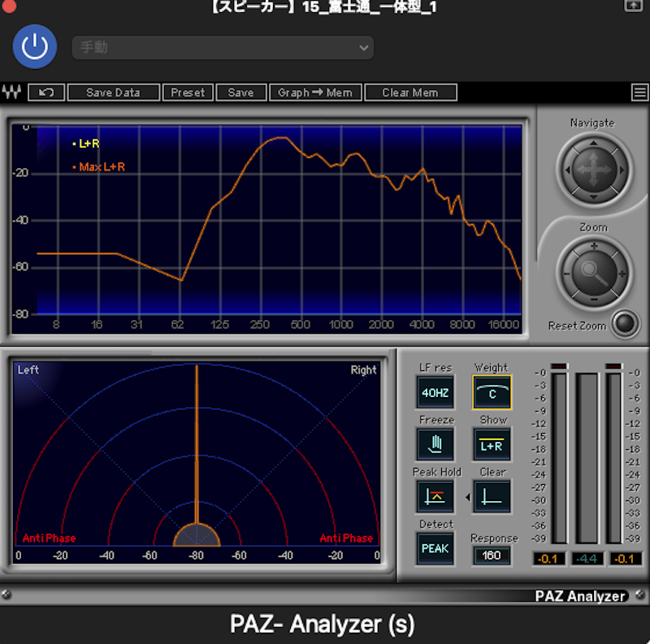
Task: Click the Left label in the stereo display
Action: click(x=28, y=370)
